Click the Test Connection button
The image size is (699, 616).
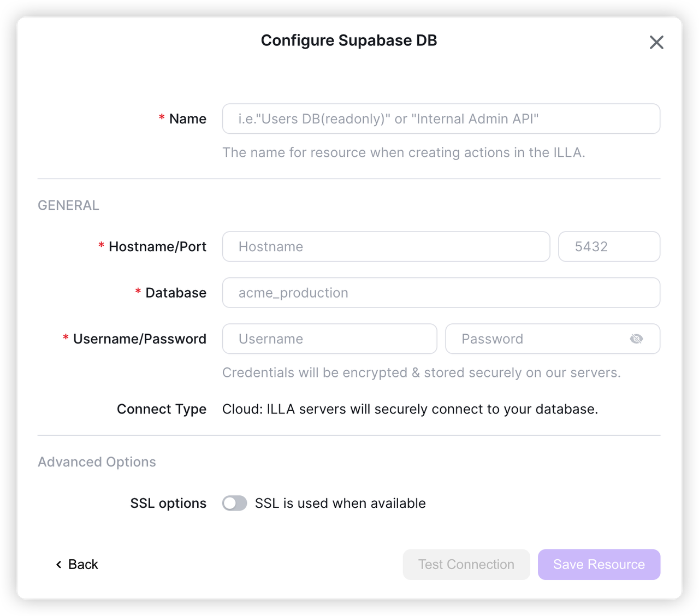click(x=466, y=565)
